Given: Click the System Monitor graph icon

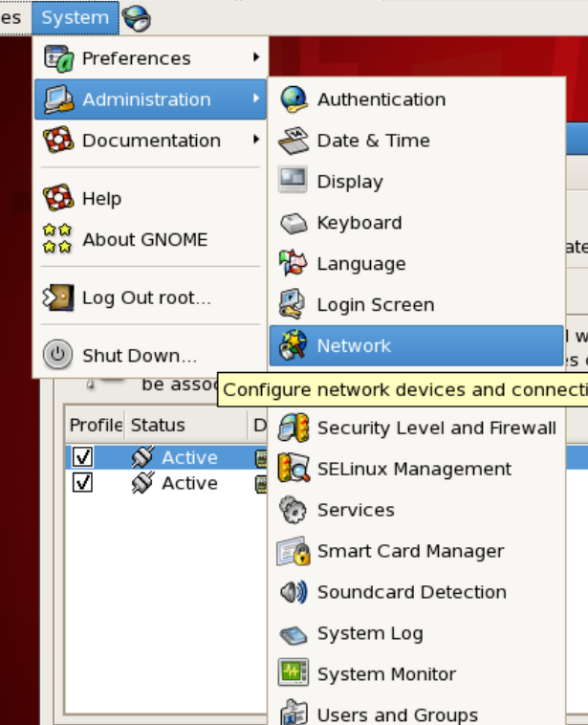Looking at the screenshot, I should tap(294, 672).
